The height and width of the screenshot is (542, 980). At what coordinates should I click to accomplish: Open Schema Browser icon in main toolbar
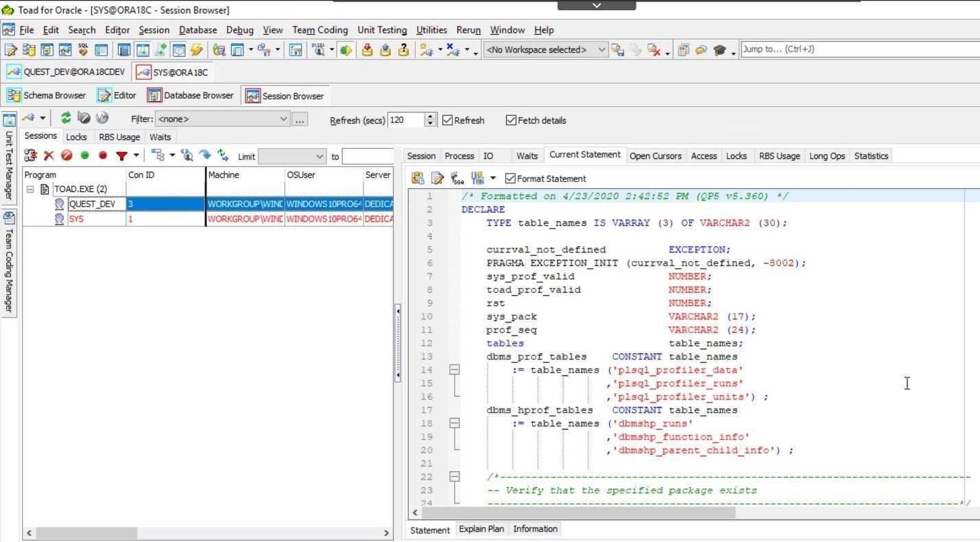point(29,49)
